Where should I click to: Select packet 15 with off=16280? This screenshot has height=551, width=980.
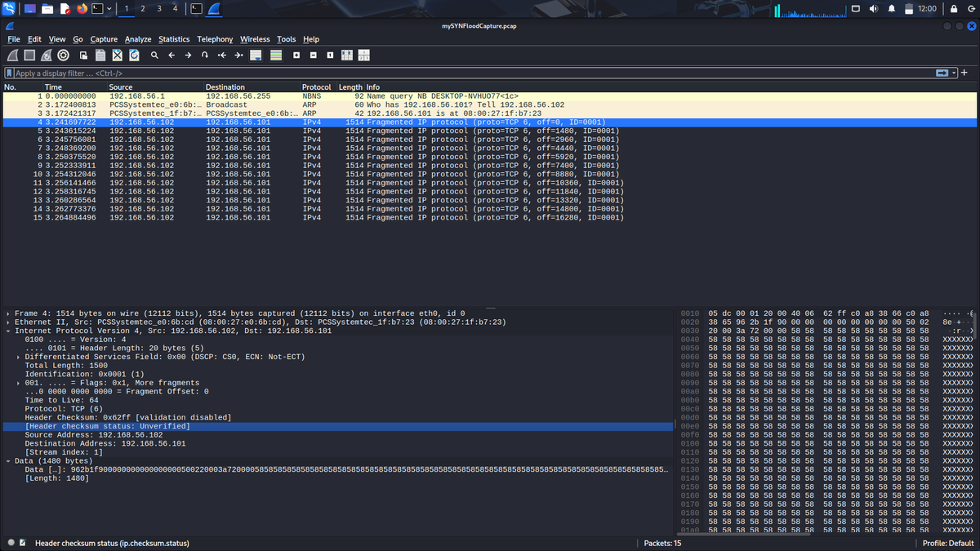pos(490,217)
